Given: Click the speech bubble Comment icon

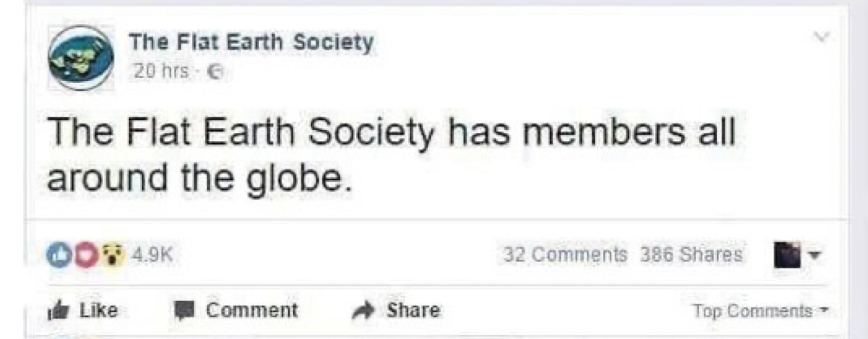Looking at the screenshot, I should coord(186,311).
